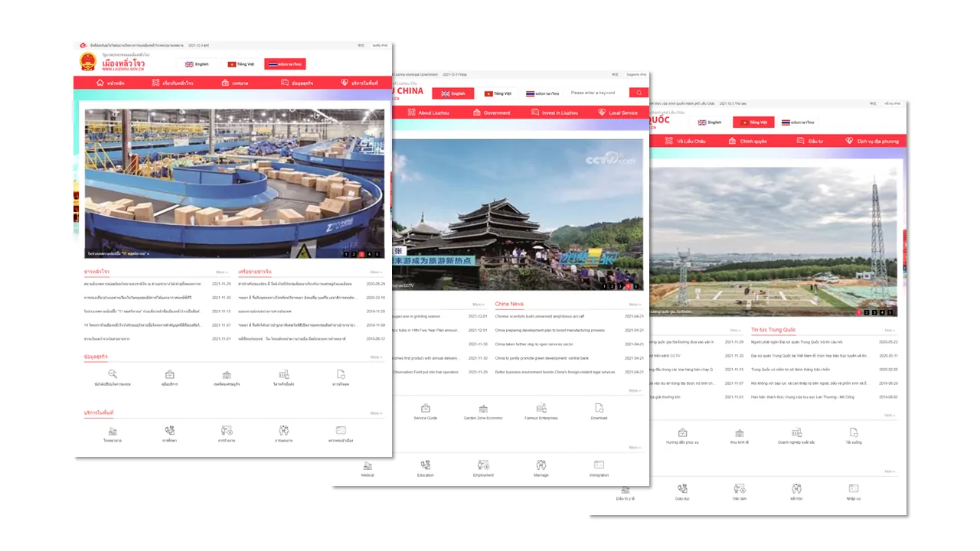Viewport: 980px width, 551px height.
Task: Switch to Tiếng Việt on the Thai page
Action: pos(240,64)
